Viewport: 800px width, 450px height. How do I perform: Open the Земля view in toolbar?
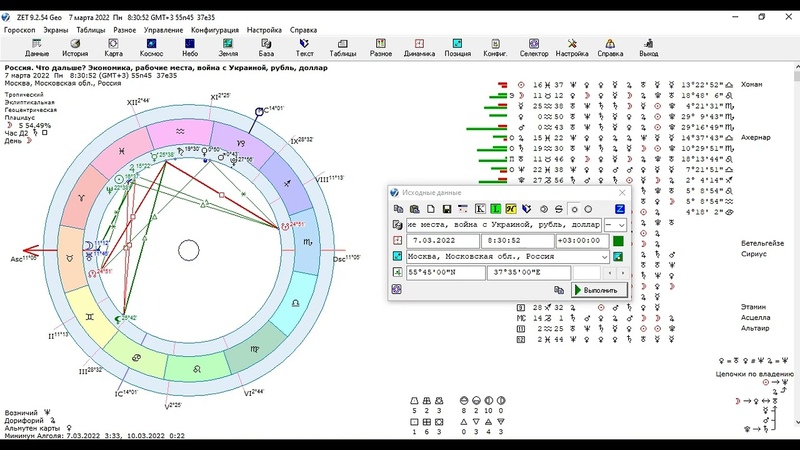[228, 47]
